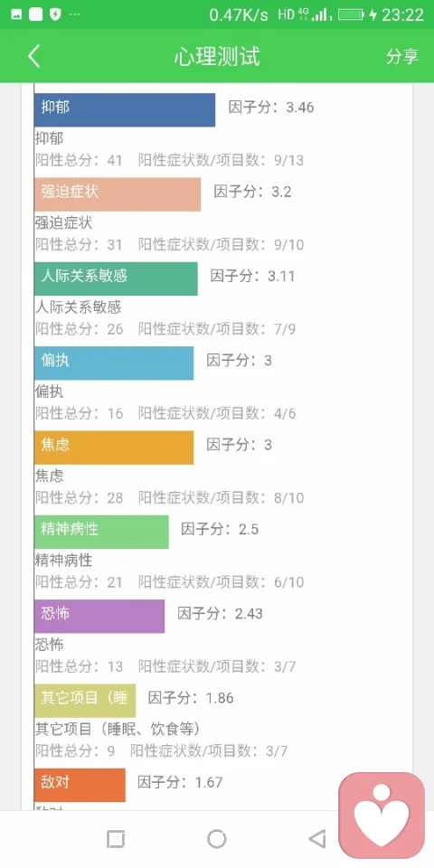The image size is (434, 868).
Task: Tap the 分享 share button
Action: 401,56
